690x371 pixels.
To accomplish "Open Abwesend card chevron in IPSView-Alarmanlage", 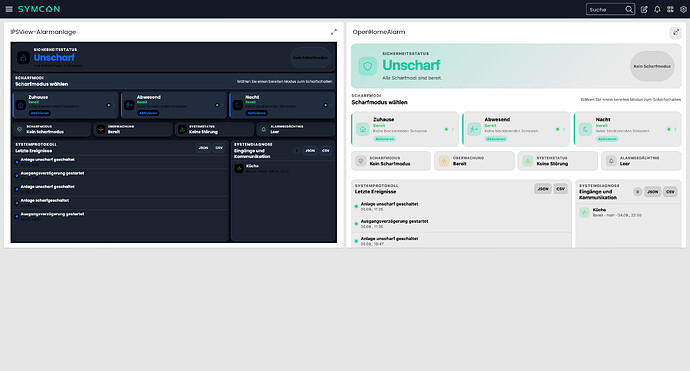I will point(222,105).
